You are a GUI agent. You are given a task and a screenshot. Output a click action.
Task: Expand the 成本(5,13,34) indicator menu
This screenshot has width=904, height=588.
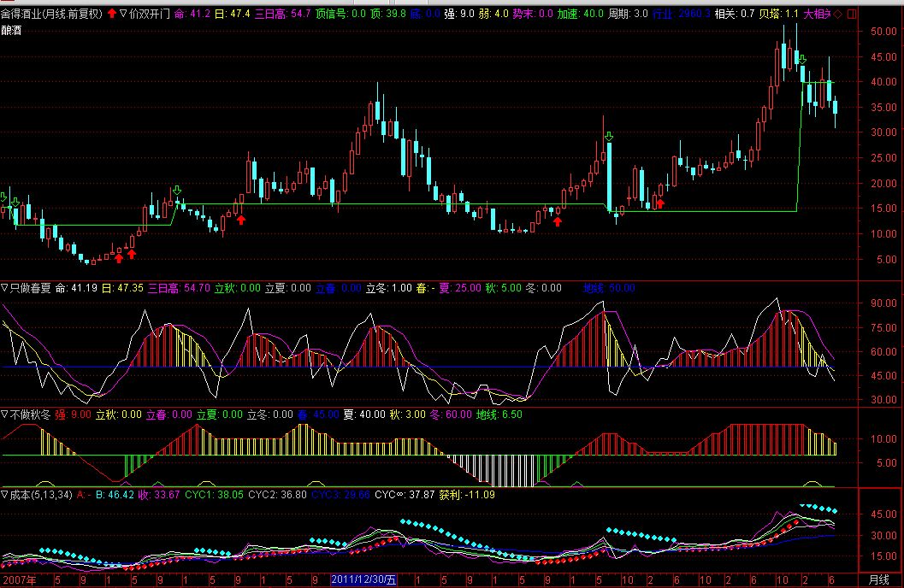(4, 494)
